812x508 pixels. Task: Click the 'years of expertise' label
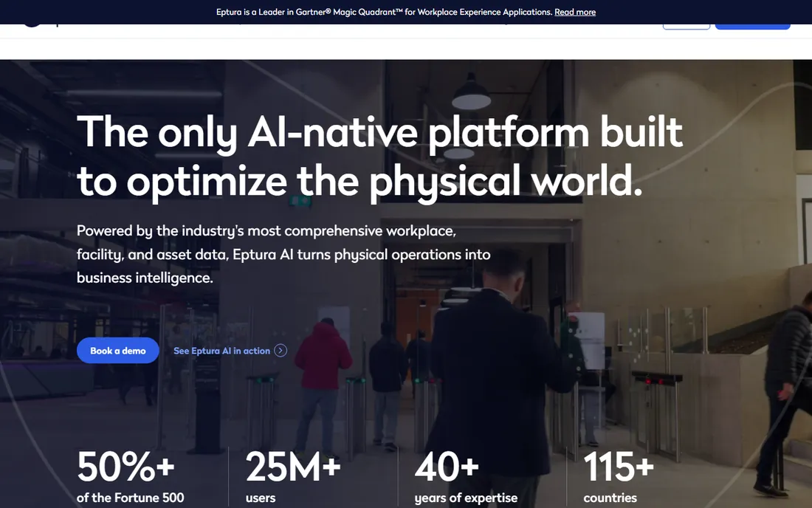coord(466,498)
